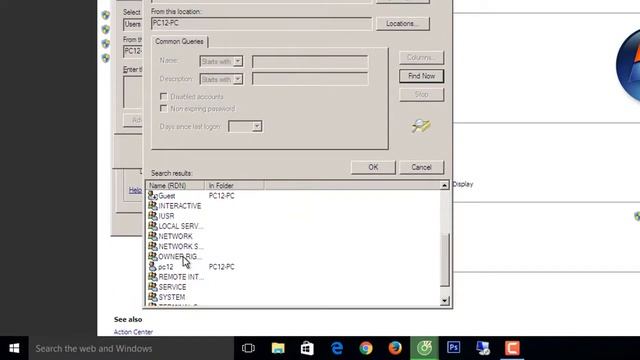
Task: Open the Name 'Starts with' dropdown
Action: (238, 61)
